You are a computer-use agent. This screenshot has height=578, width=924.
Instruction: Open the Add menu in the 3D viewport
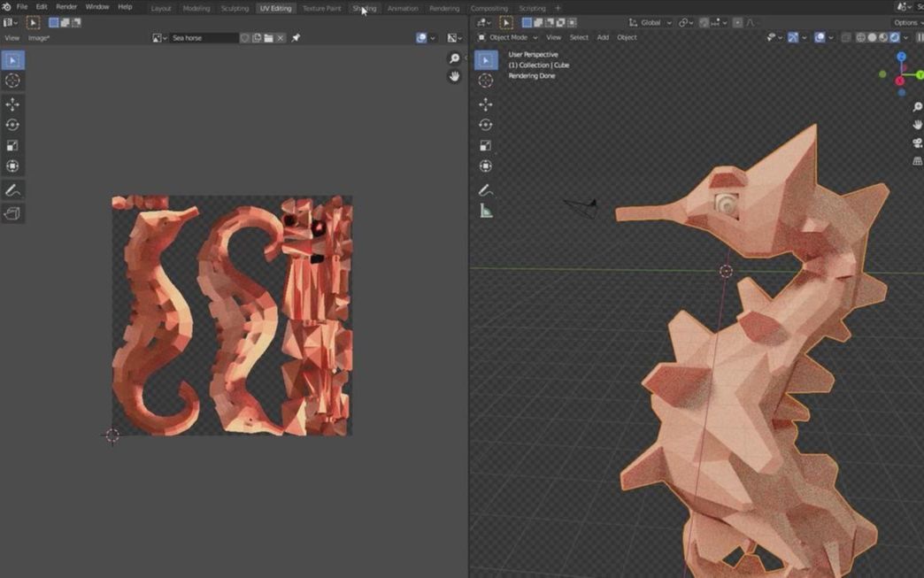pyautogui.click(x=603, y=37)
